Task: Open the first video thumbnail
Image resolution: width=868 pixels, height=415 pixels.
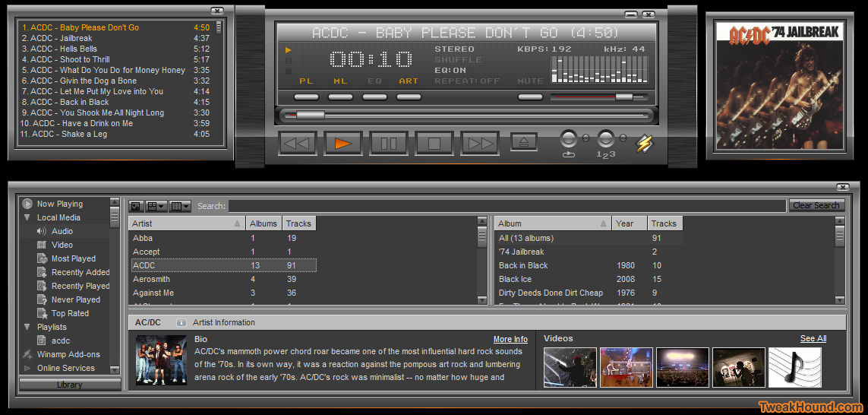Action: [570, 367]
